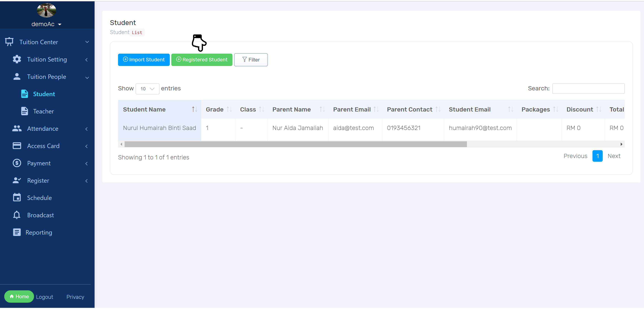This screenshot has width=644, height=309.
Task: Click the Attendance group icon
Action: coord(17,128)
